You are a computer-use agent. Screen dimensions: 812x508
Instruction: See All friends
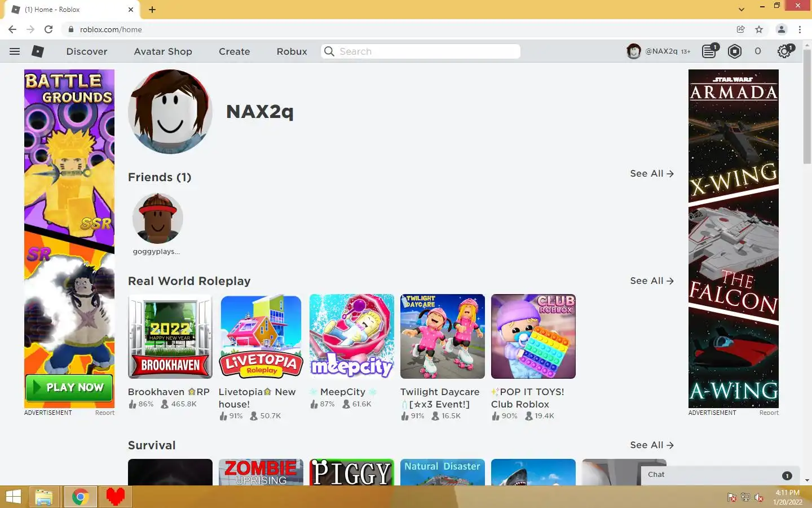(652, 173)
